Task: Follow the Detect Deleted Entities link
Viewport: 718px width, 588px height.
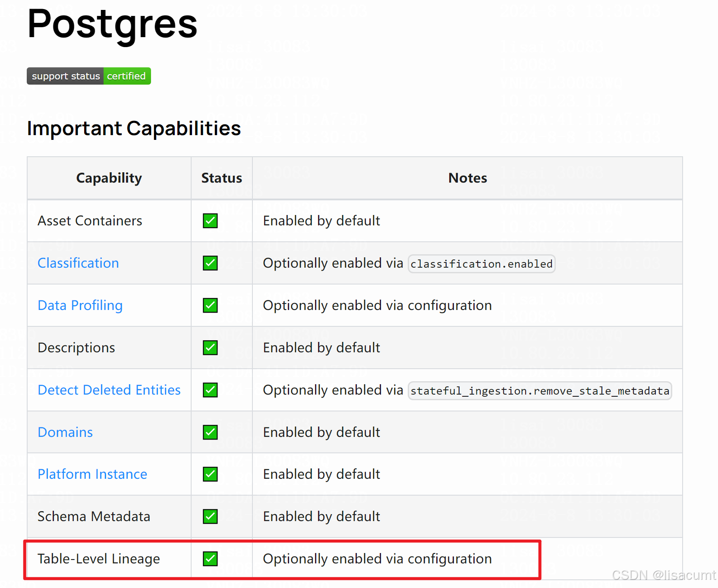Action: 109,390
